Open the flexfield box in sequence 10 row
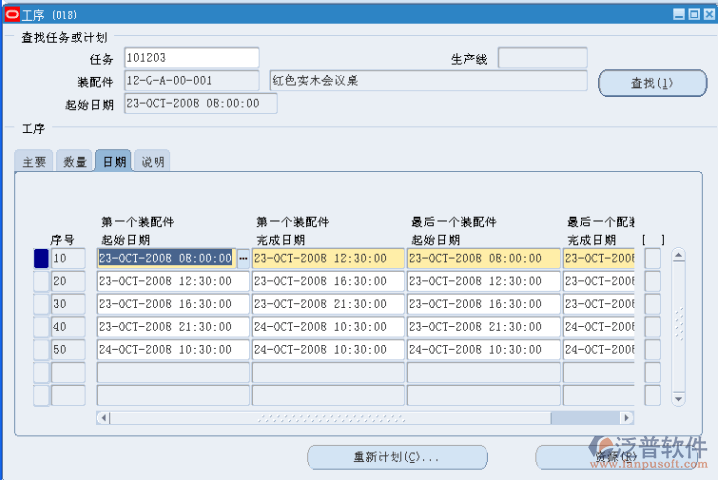718x480 pixels. coord(652,258)
